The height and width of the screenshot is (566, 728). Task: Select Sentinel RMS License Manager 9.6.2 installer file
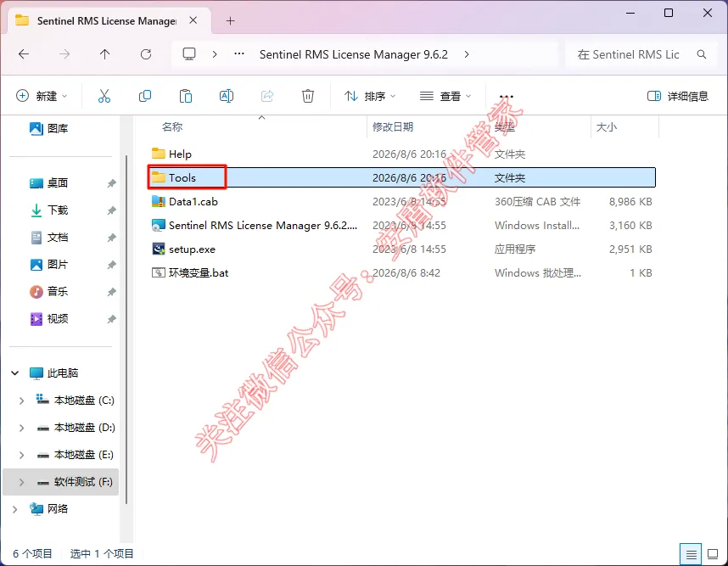[263, 225]
